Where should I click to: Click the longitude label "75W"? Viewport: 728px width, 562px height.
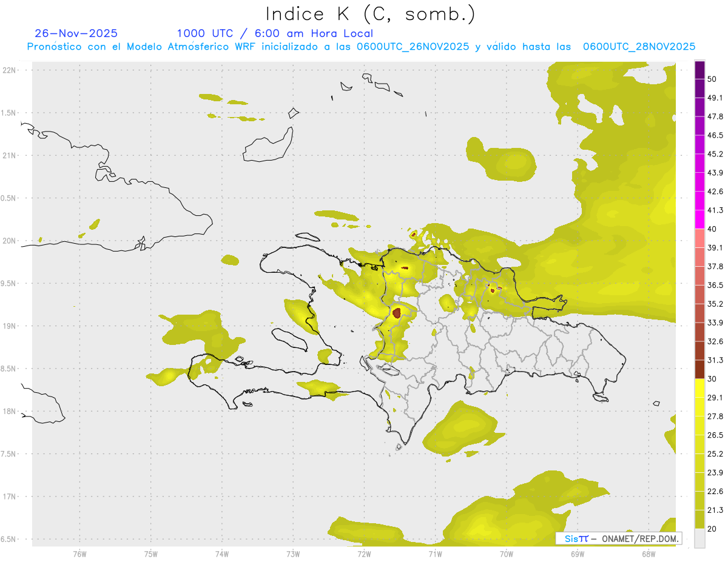(151, 554)
